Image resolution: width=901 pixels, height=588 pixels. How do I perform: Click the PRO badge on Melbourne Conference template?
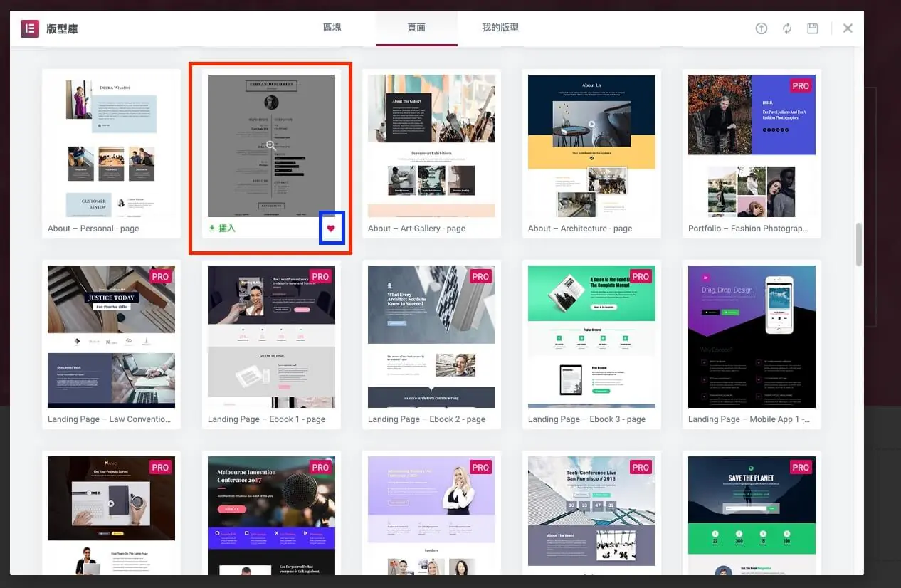[x=320, y=467]
